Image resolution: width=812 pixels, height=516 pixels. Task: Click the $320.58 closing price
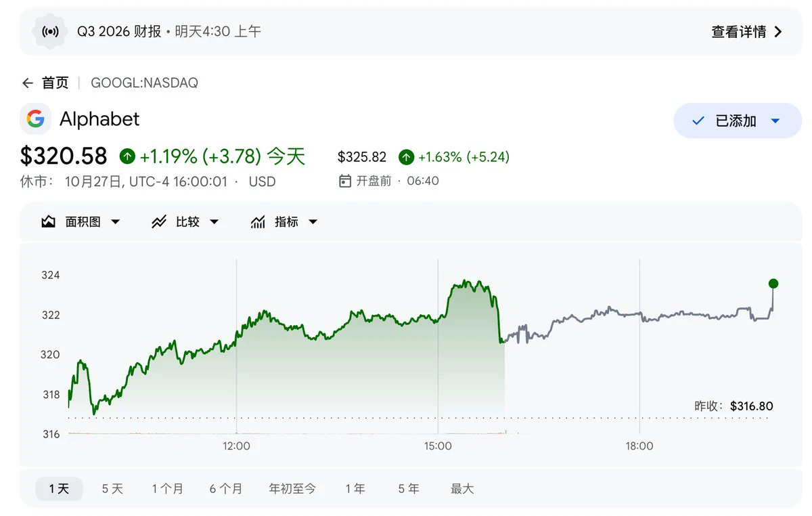(x=64, y=156)
